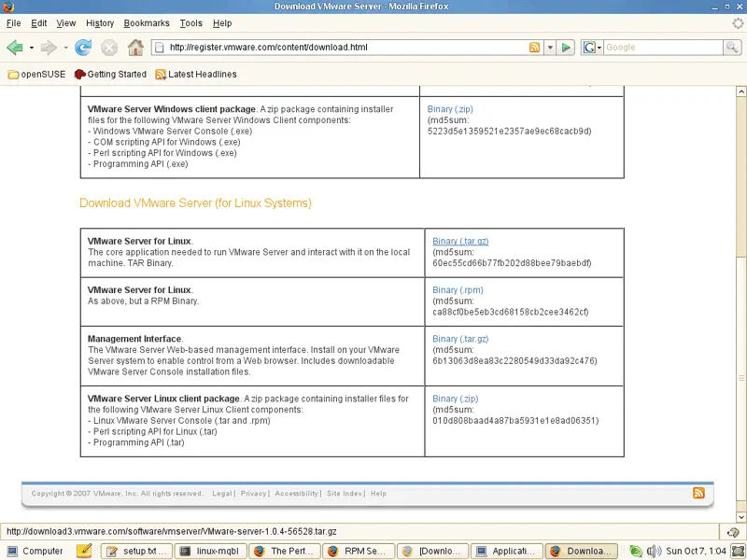
Task: Click the green Go button
Action: [566, 48]
